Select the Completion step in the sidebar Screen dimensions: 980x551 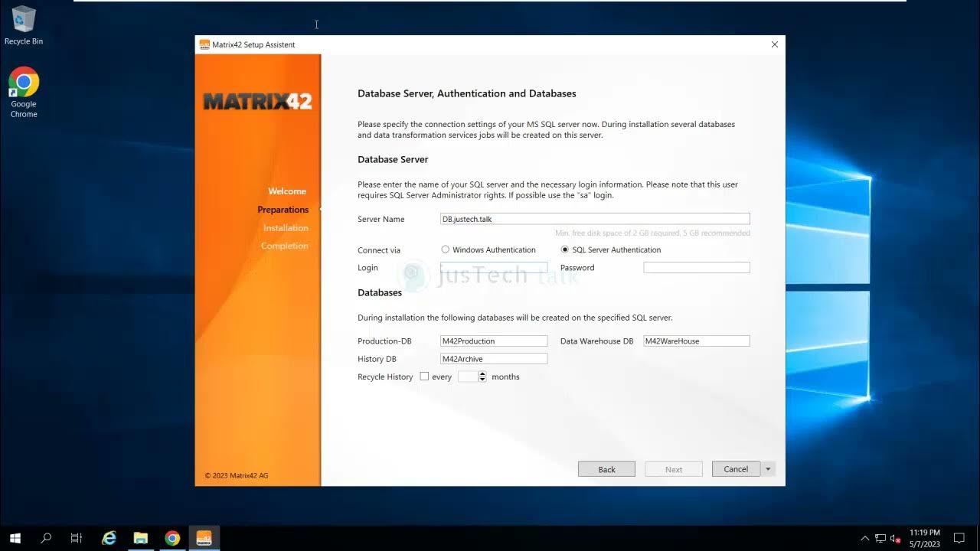285,246
